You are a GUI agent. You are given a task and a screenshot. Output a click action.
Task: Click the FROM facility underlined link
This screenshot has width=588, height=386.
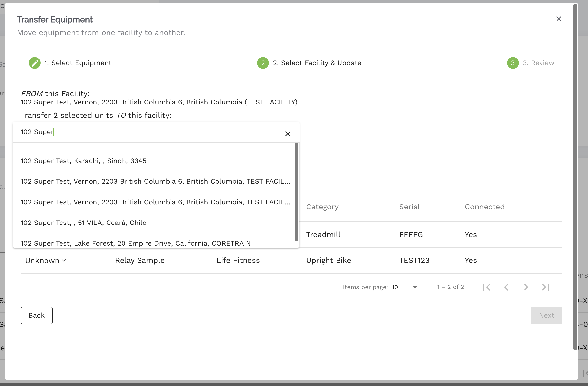tap(159, 102)
